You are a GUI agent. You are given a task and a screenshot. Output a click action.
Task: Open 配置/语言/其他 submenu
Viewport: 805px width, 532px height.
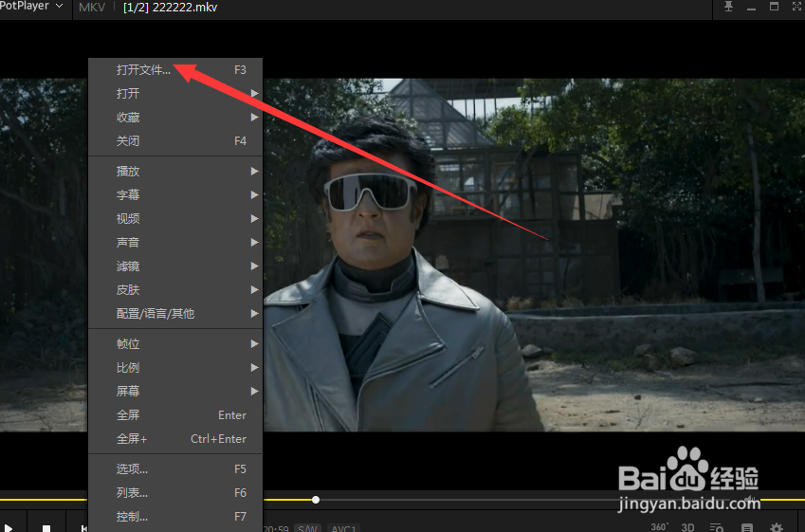tap(175, 313)
